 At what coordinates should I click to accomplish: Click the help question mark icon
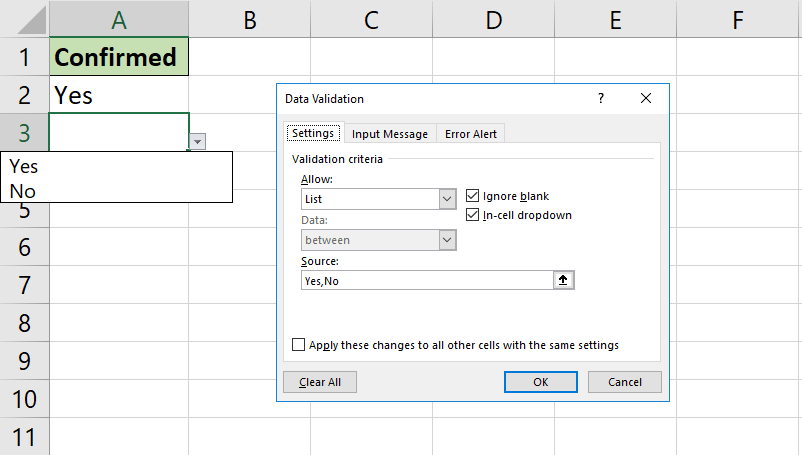(x=601, y=98)
